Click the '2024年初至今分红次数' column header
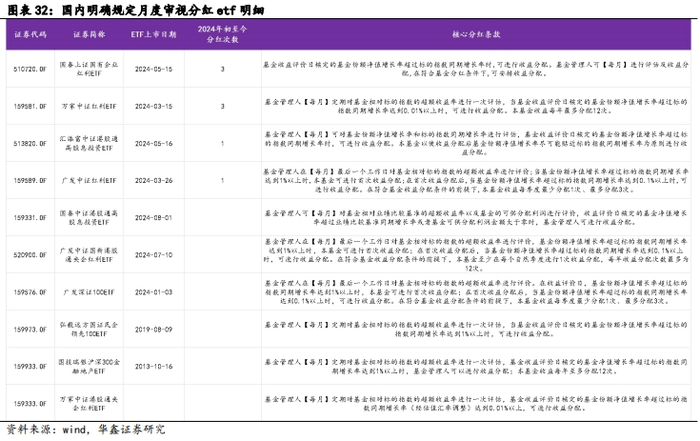This screenshot has height=441, width=700. tap(222, 34)
